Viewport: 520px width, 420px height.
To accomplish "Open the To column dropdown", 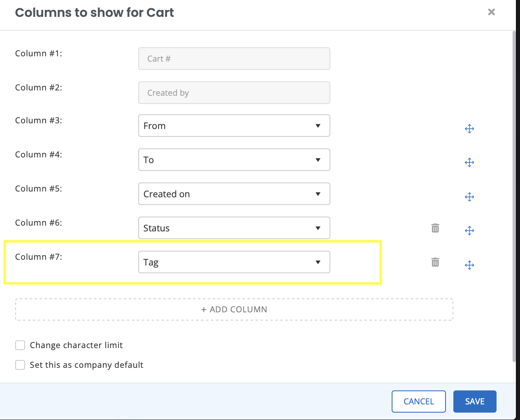I will pyautogui.click(x=234, y=160).
